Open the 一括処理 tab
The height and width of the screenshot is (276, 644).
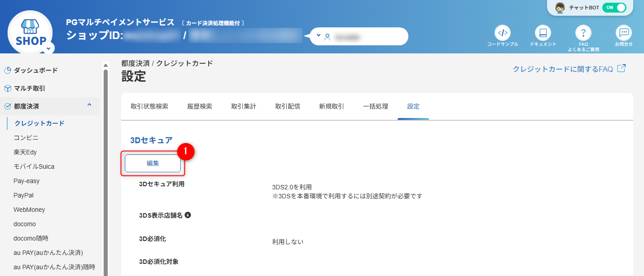tap(375, 106)
